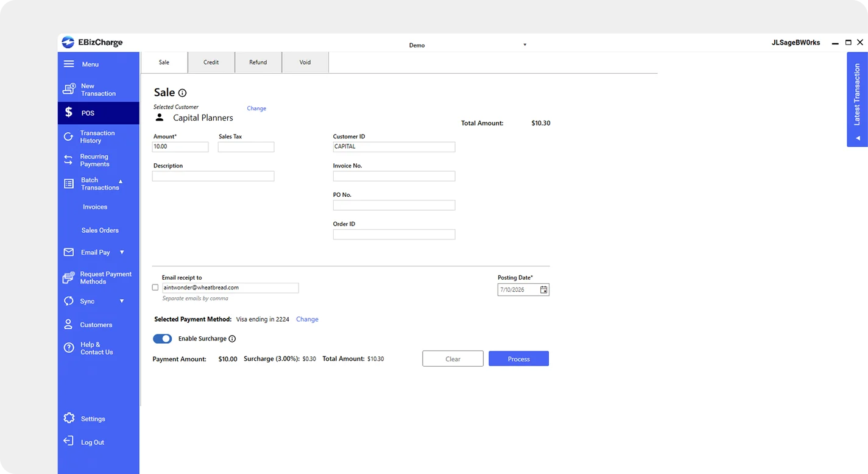Click the Surcharge (3.00%) label

[272, 359]
